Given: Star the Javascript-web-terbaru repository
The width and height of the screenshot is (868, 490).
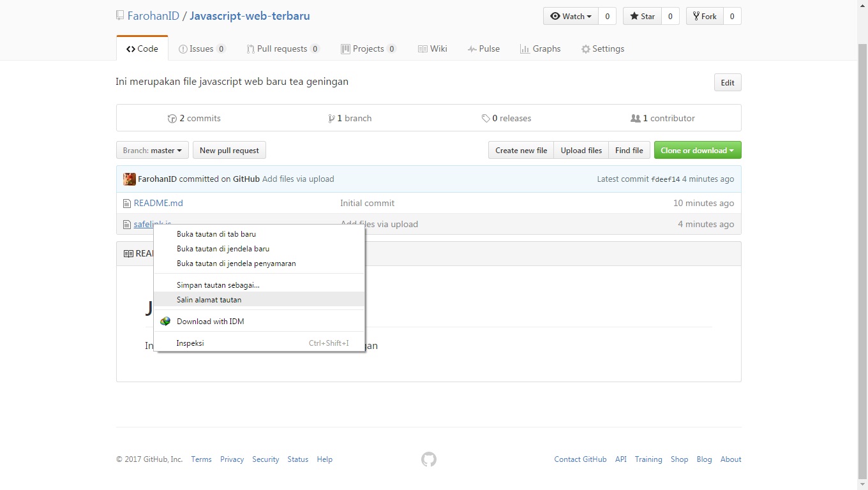Looking at the screenshot, I should (x=642, y=17).
